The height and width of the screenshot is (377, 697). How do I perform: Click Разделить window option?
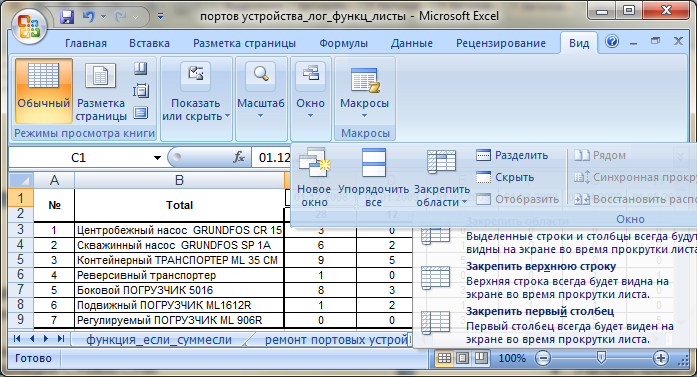(512, 155)
